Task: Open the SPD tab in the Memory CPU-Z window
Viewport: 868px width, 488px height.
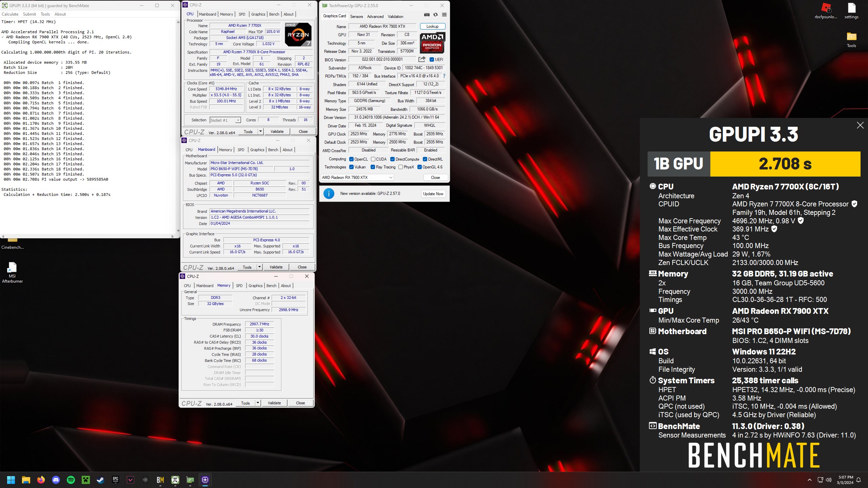Action: 239,286
